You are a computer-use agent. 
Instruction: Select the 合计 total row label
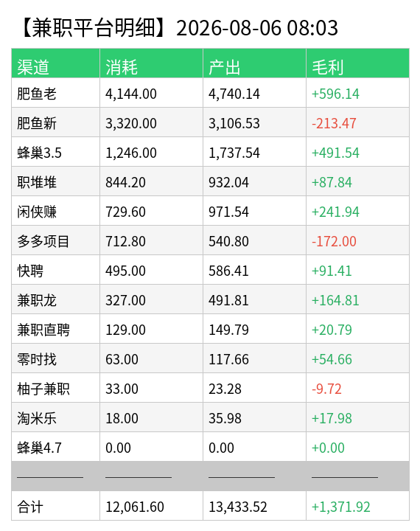click(x=30, y=507)
